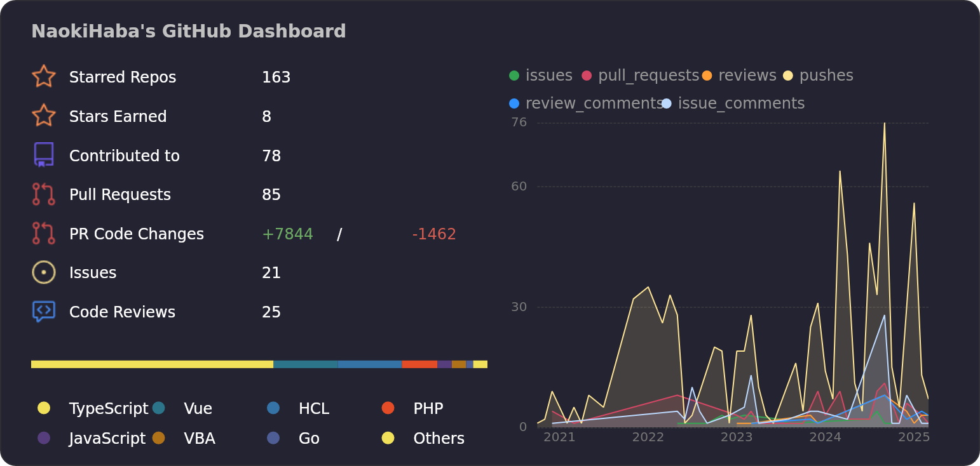Click the Stars Earned star icon

pos(44,116)
